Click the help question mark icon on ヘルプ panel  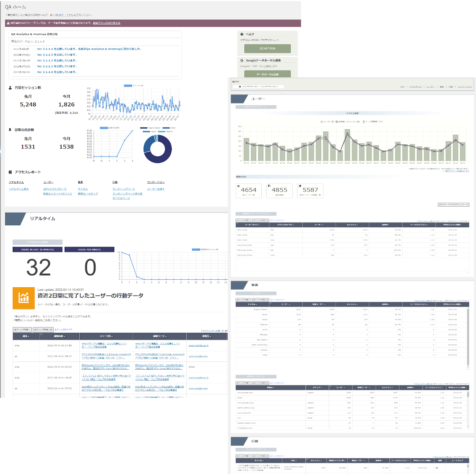[241, 35]
